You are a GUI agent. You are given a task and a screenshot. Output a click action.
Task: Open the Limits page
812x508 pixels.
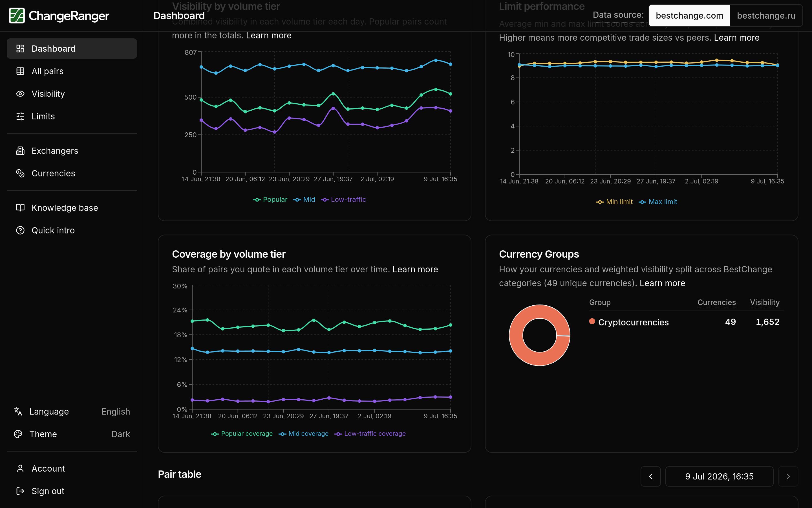(72, 116)
